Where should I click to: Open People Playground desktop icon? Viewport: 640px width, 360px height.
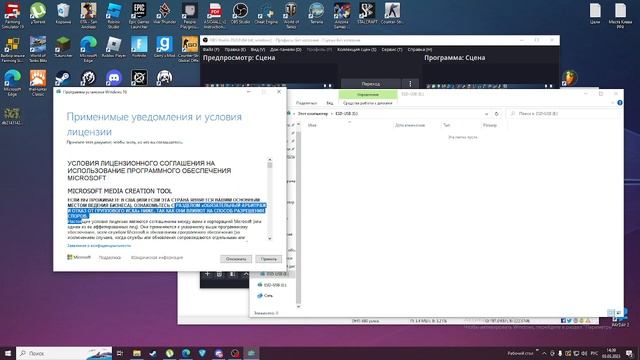click(x=190, y=16)
